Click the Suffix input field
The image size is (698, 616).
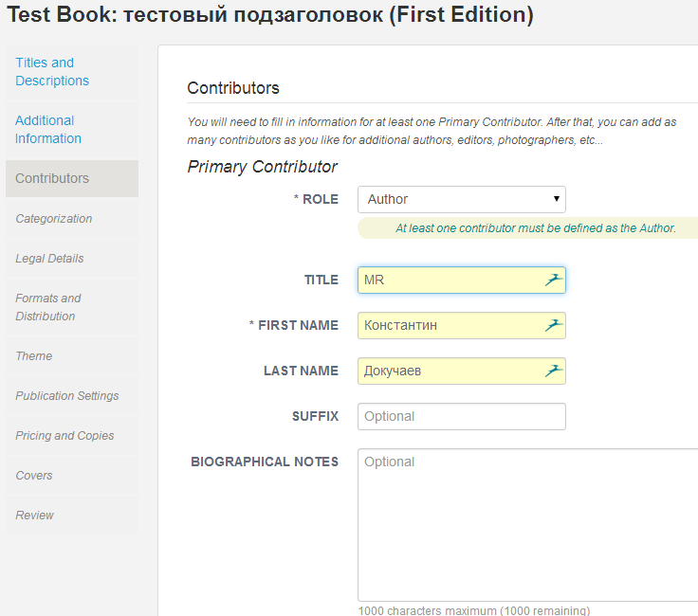point(462,416)
